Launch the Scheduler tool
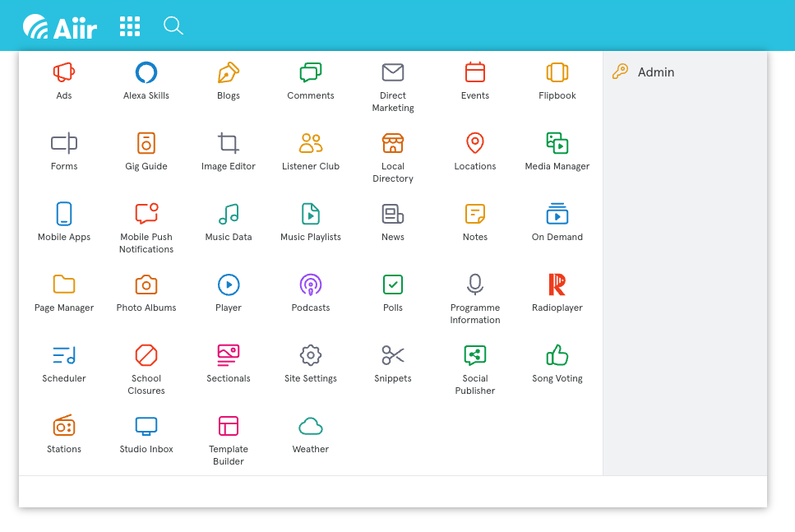This screenshot has height=532, width=795. (64, 356)
